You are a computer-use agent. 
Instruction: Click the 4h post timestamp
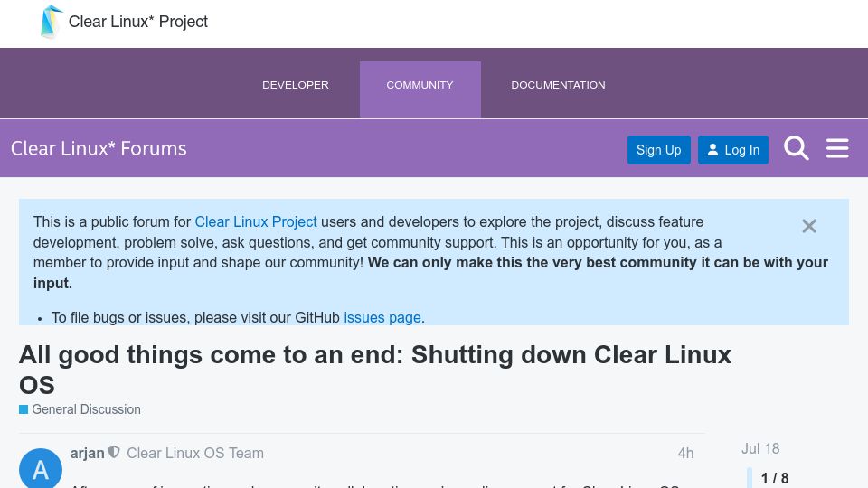point(685,453)
